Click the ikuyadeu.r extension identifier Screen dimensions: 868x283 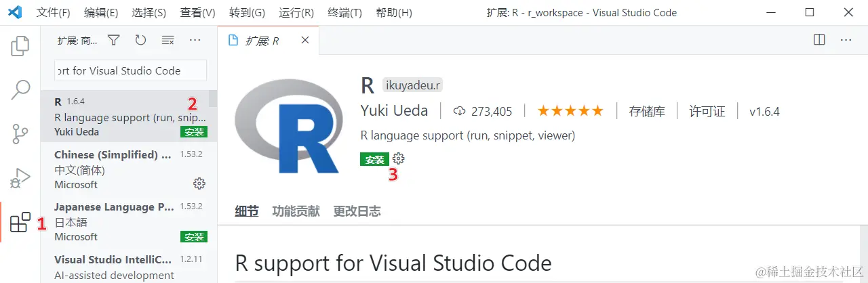(x=413, y=85)
